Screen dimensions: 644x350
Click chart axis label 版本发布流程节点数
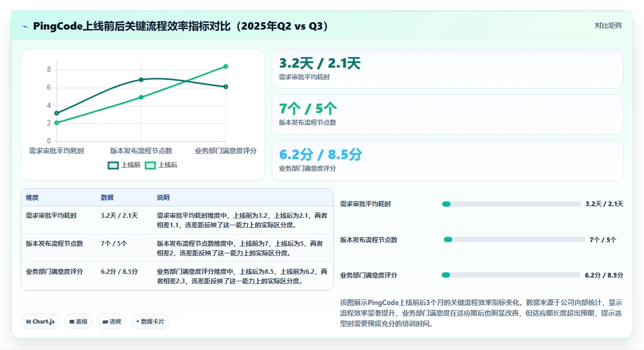(141, 151)
